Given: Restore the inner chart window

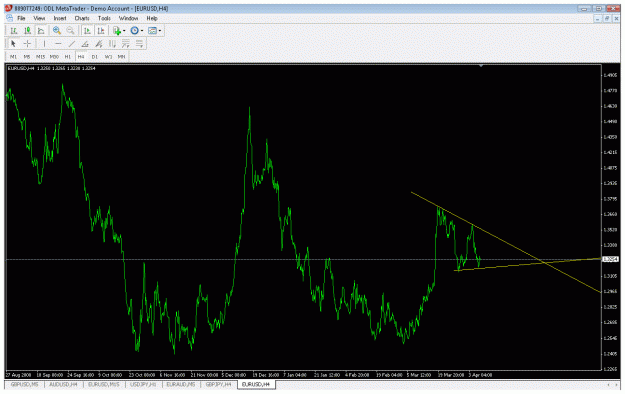Looking at the screenshot, I should click(x=607, y=18).
